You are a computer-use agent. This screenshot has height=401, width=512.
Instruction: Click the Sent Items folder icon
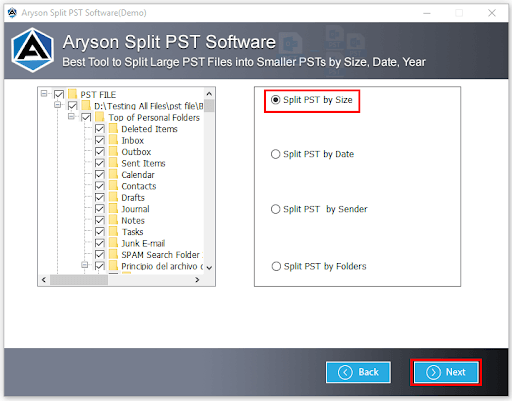pos(114,163)
